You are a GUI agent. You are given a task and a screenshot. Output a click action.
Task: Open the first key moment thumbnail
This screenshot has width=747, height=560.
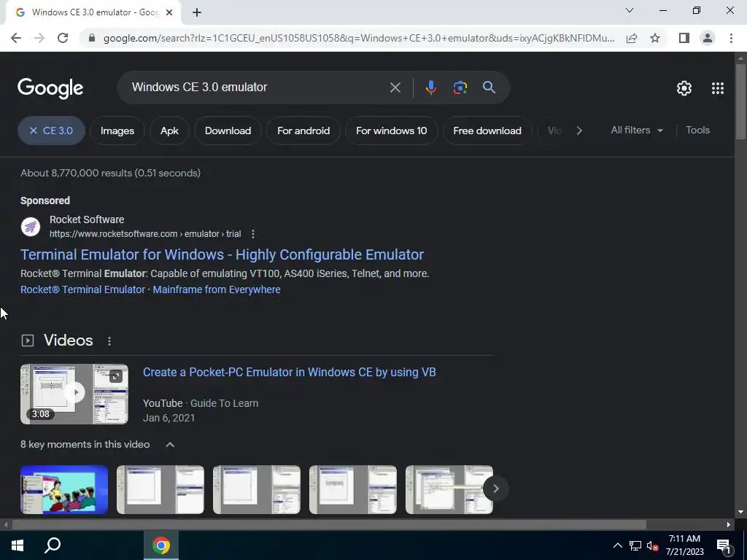tap(64, 489)
